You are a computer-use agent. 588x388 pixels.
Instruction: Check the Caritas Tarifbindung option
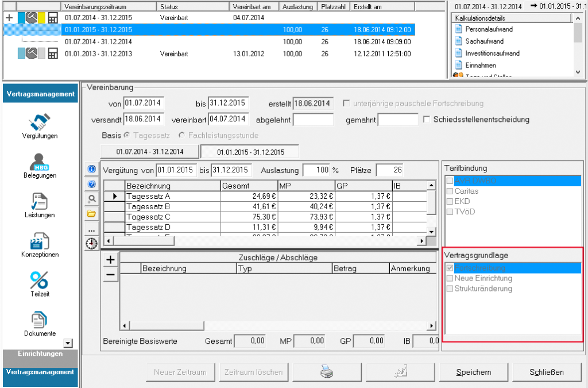[x=450, y=191]
